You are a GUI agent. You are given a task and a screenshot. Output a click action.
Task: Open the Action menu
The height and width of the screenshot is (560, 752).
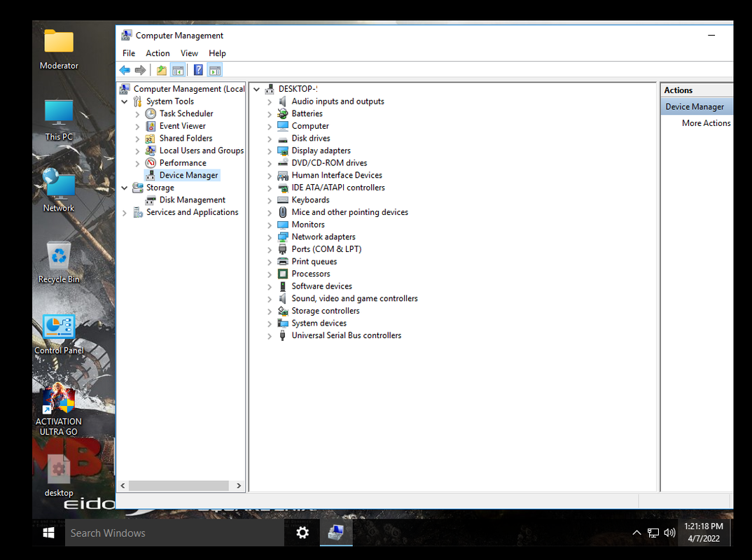tap(158, 53)
